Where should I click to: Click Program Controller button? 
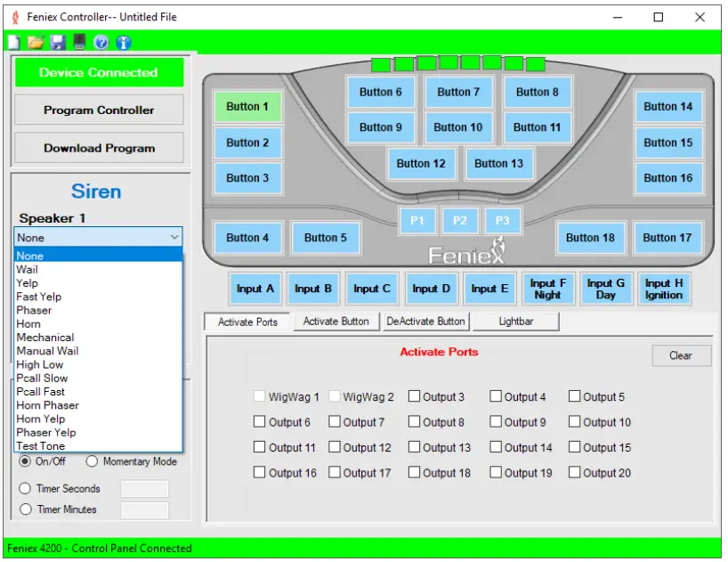point(99,110)
